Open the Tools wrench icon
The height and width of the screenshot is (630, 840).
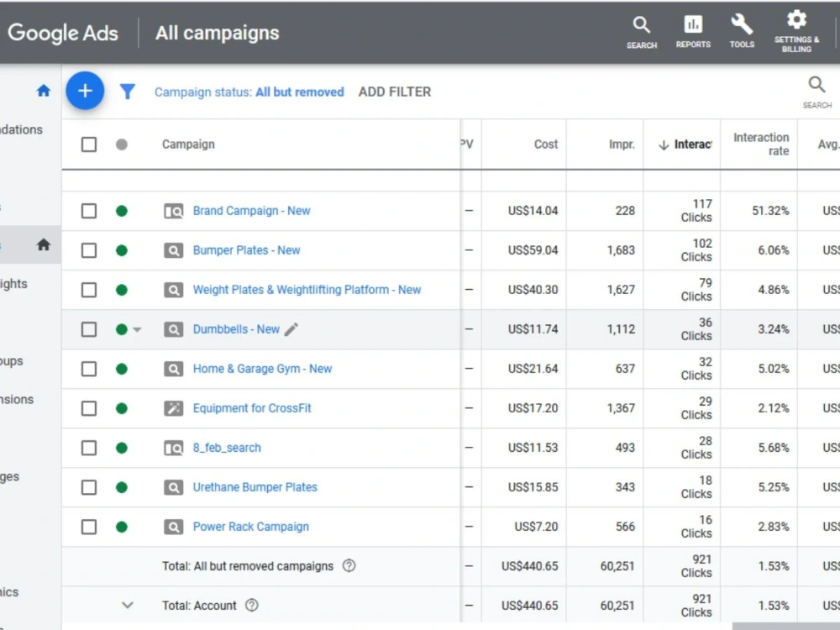tap(742, 31)
